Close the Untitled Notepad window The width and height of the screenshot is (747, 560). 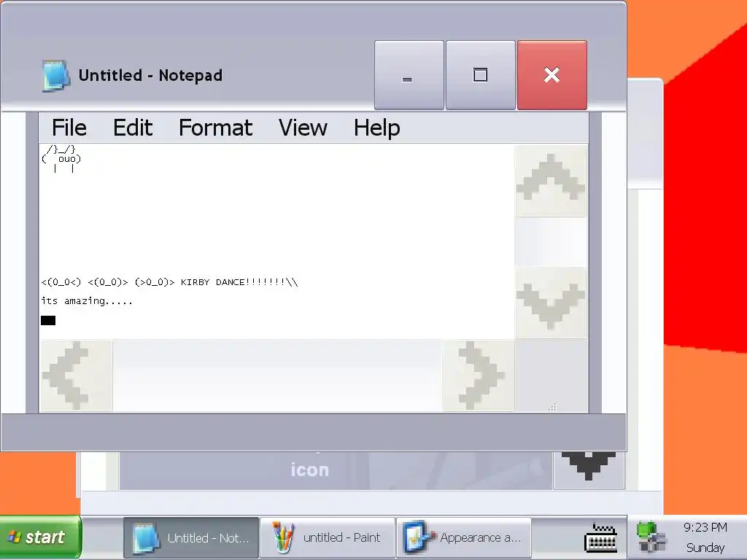pos(551,75)
